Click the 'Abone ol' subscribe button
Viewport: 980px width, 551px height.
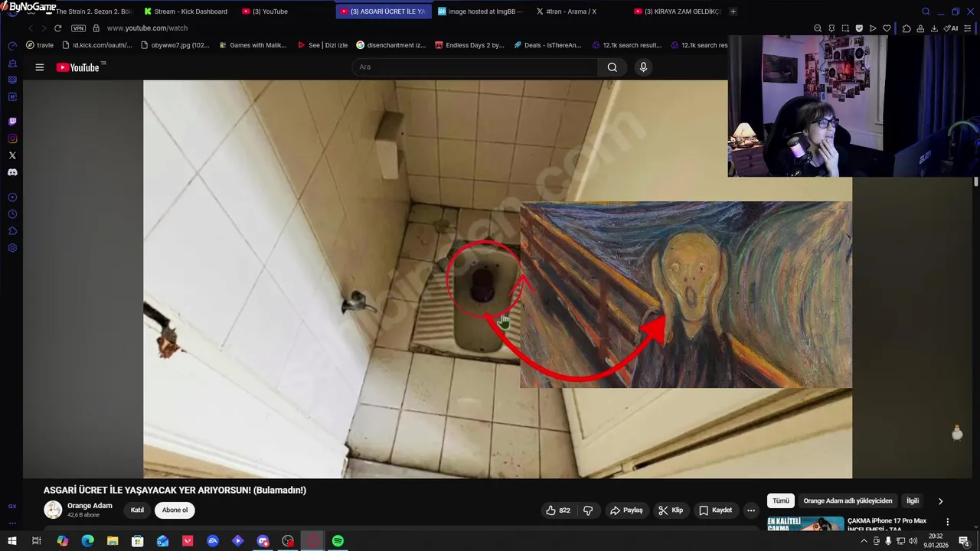[x=175, y=510]
